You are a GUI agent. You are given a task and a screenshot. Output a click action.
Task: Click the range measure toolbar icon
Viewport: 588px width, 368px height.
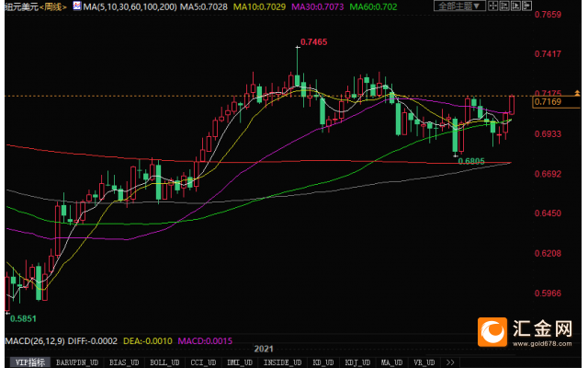point(504,6)
